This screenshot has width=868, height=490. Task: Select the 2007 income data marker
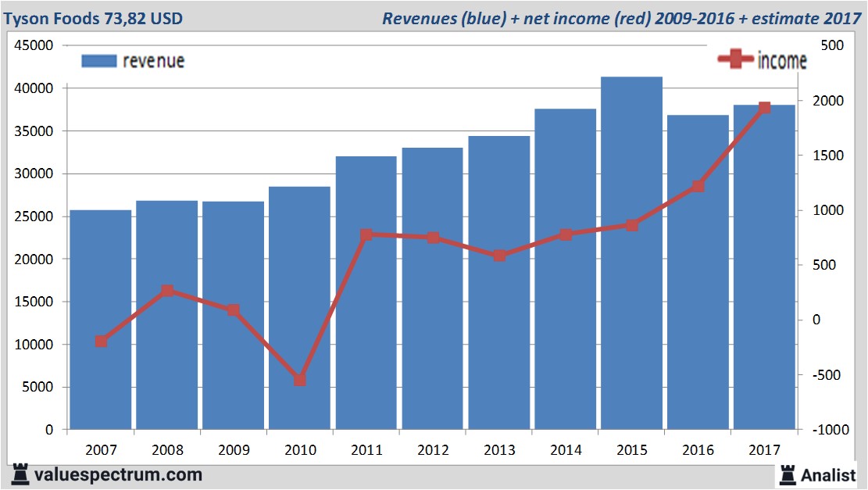pos(101,342)
